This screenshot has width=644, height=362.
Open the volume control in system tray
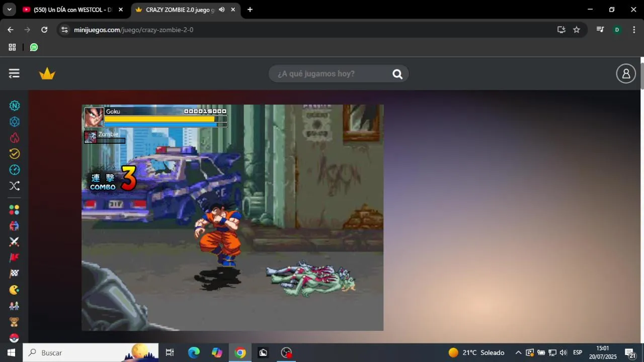[563, 352]
